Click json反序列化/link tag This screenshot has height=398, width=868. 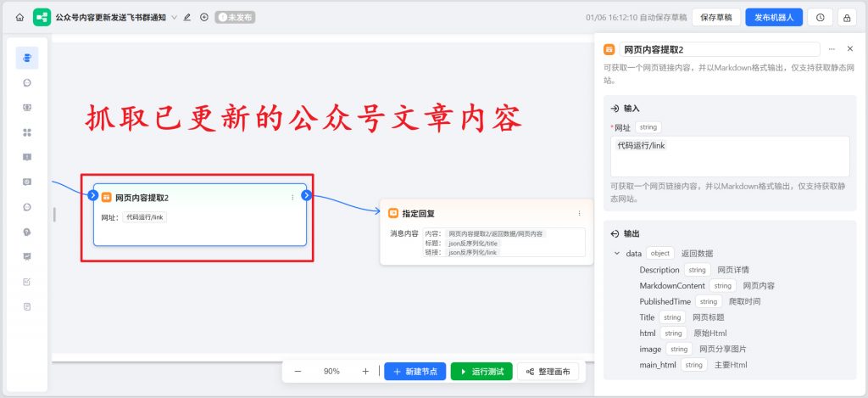click(473, 252)
